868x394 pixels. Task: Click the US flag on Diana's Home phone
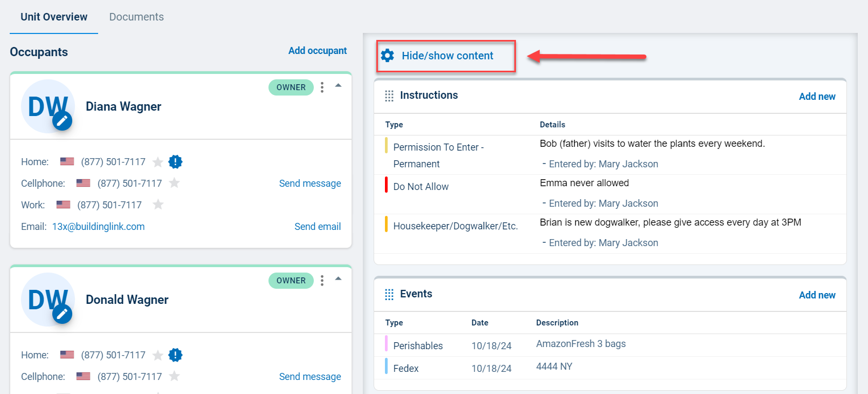(x=67, y=161)
